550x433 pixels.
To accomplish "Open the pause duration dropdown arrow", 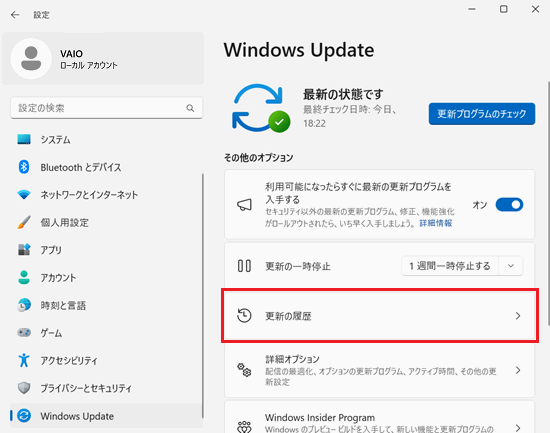I will click(x=511, y=266).
